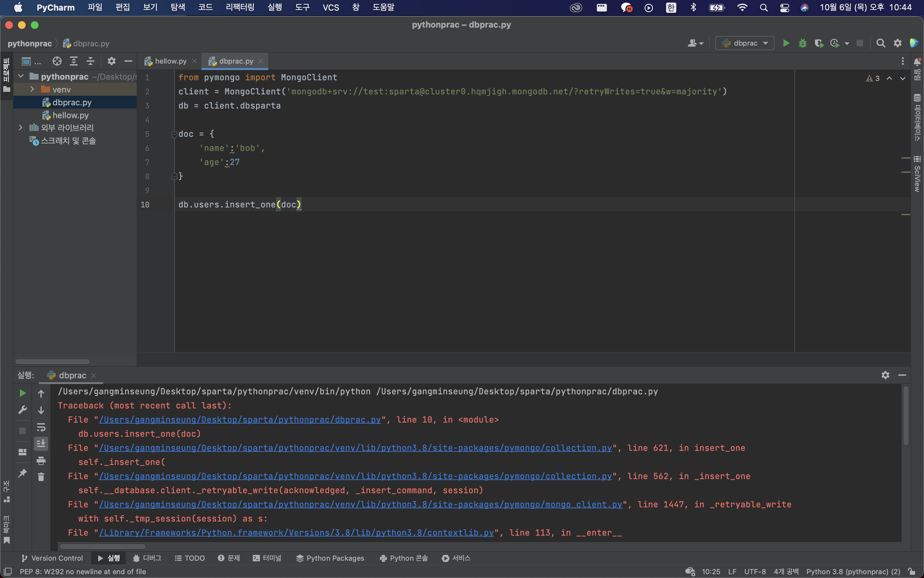Open mongo_client.py traceback link
Viewport: 924px width, 578px height.
[360, 504]
